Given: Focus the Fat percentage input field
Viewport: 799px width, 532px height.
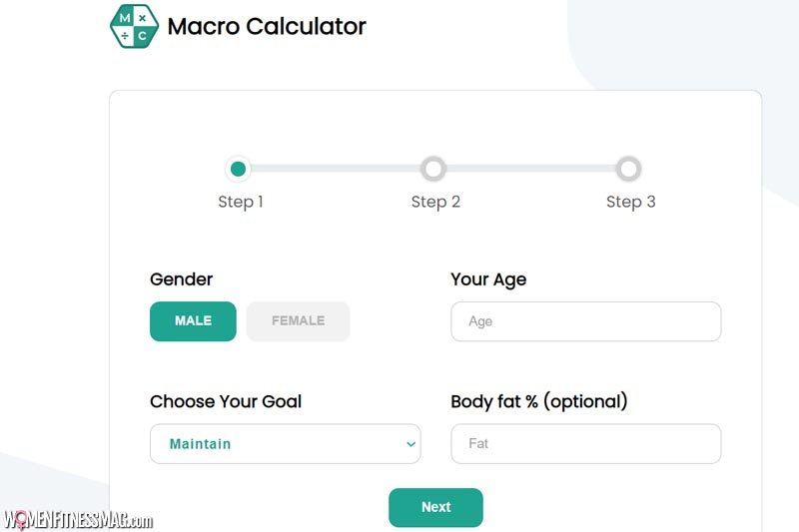Looking at the screenshot, I should click(586, 444).
